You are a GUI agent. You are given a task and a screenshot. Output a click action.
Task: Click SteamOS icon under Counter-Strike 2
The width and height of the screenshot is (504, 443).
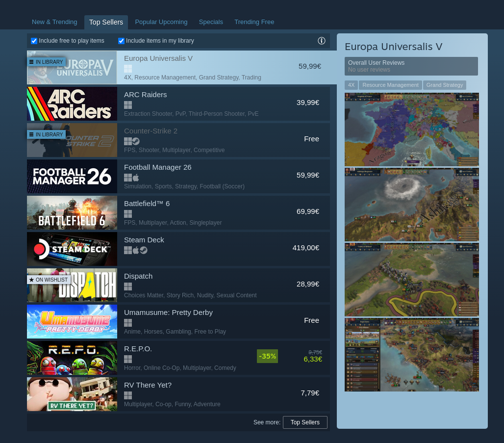[136, 141]
